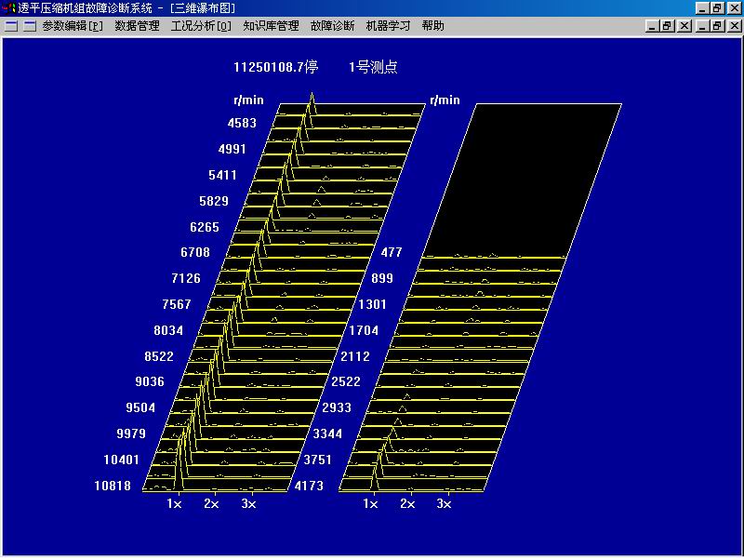Viewport: 744px width, 560px height.
Task: Click the r/min axis label above left waterfall
Action: tap(248, 100)
